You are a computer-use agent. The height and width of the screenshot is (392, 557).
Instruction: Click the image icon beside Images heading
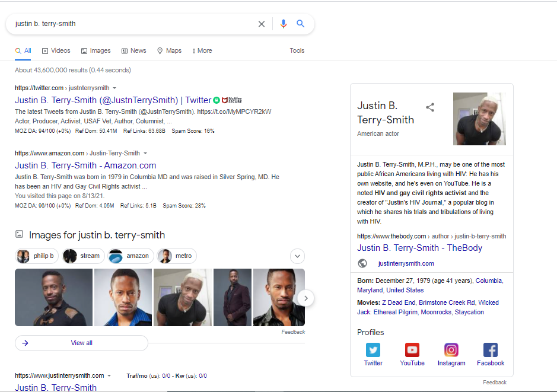tap(19, 234)
